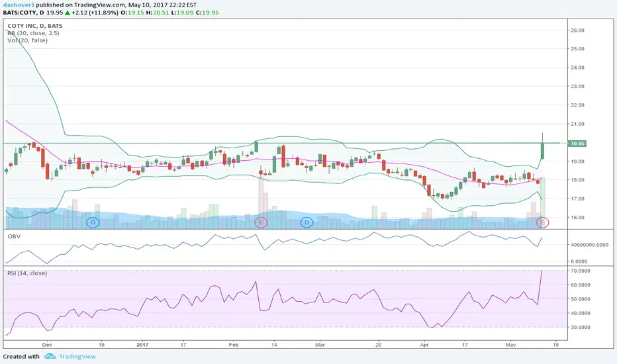This screenshot has width=617, height=364.
Task: Click the 23.00 price axis label
Action: click(x=577, y=86)
